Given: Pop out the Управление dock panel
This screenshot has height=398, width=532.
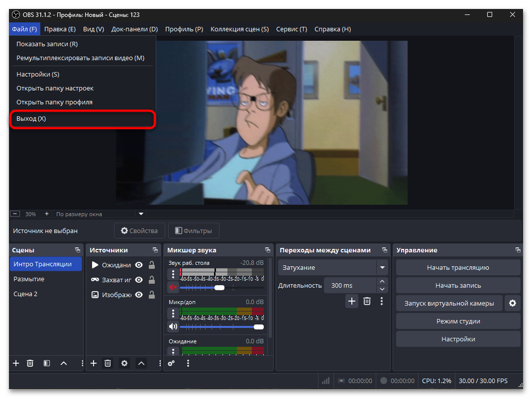Looking at the screenshot, I should pyautogui.click(x=518, y=250).
